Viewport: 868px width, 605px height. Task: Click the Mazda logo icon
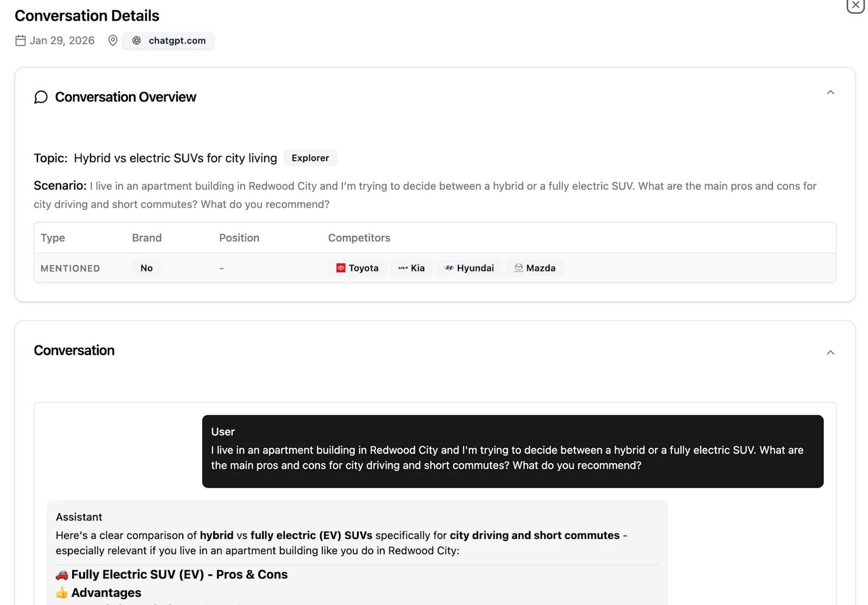519,268
